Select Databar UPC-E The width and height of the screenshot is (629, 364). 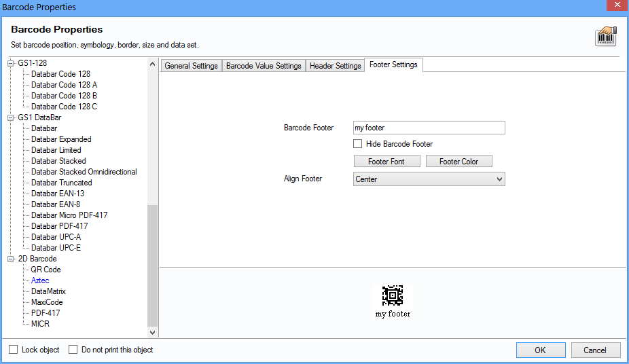pyautogui.click(x=56, y=247)
